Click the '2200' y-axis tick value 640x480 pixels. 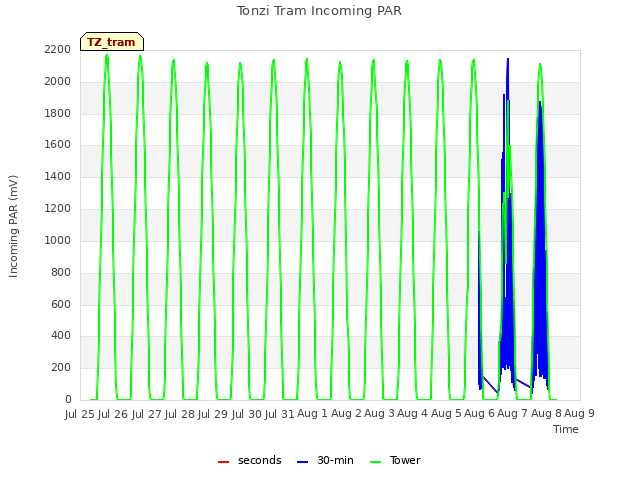tap(58, 49)
